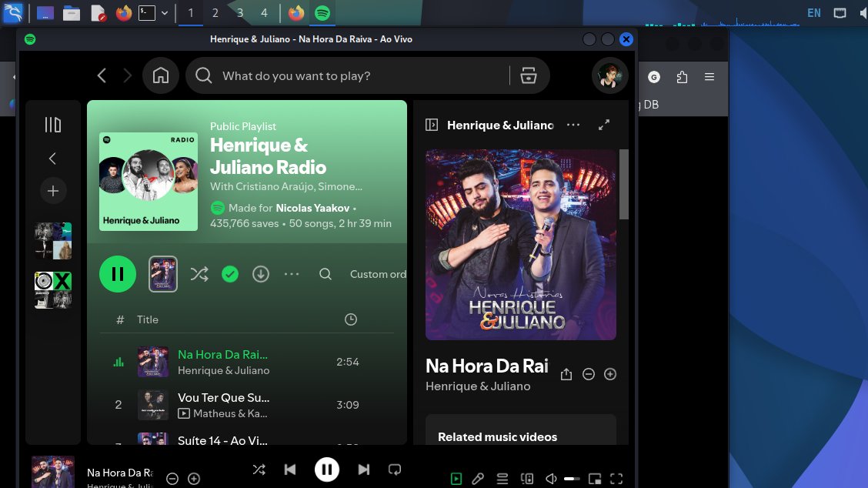The height and width of the screenshot is (488, 868).
Task: Open the Related music videos section
Action: (x=498, y=437)
